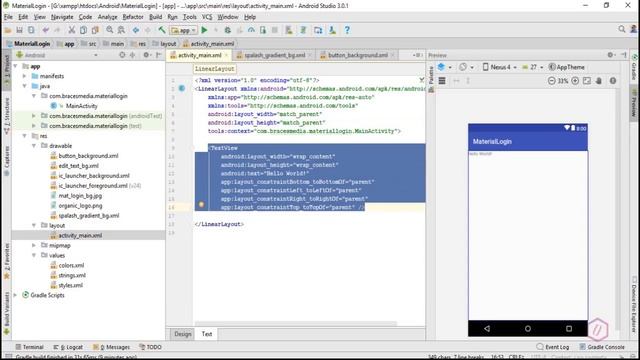Open the orientation dropdown in preview
640x360 pixels.
466,67
